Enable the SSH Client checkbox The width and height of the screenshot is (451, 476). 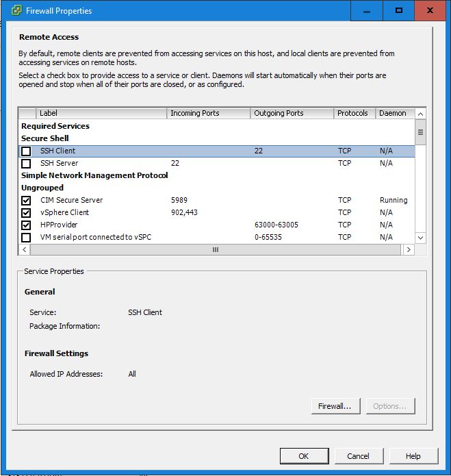tap(26, 151)
